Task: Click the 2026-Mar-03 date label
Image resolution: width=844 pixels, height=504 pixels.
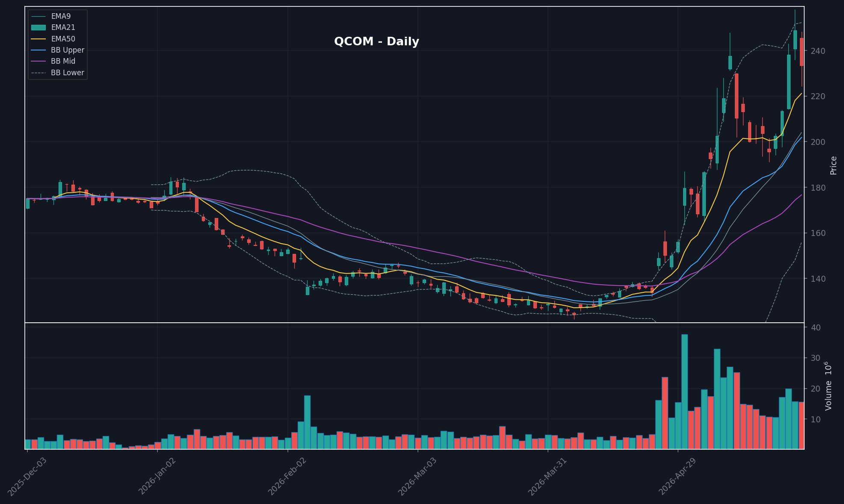Action: (418, 476)
